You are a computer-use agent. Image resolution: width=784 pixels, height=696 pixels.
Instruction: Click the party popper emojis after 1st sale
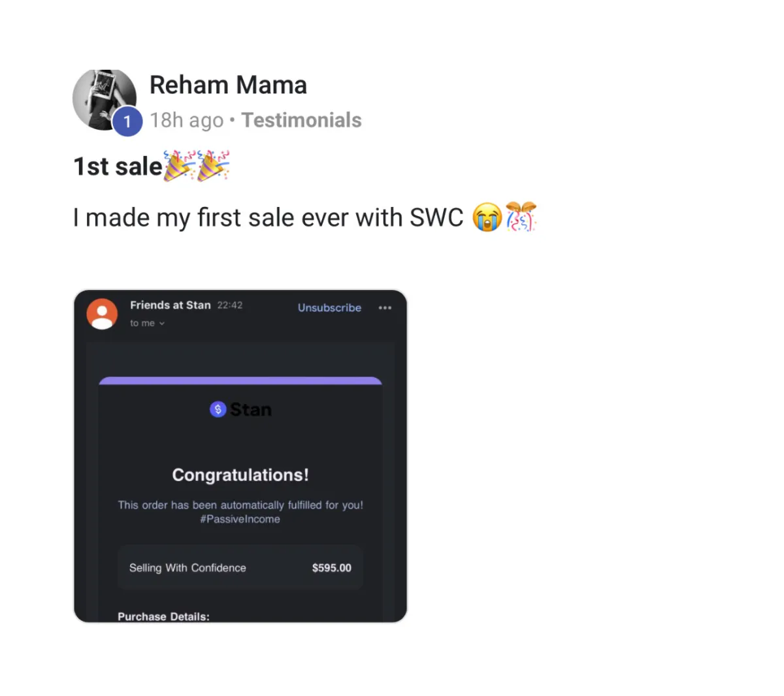point(196,166)
